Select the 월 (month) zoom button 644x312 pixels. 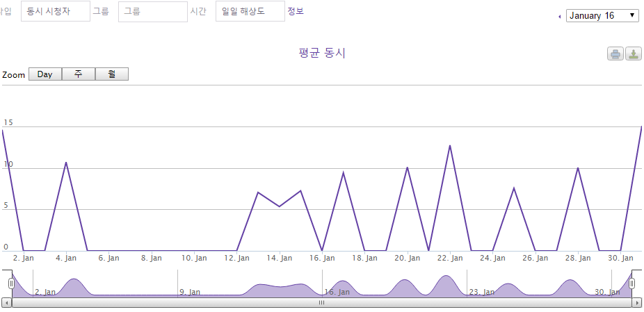[x=112, y=74]
